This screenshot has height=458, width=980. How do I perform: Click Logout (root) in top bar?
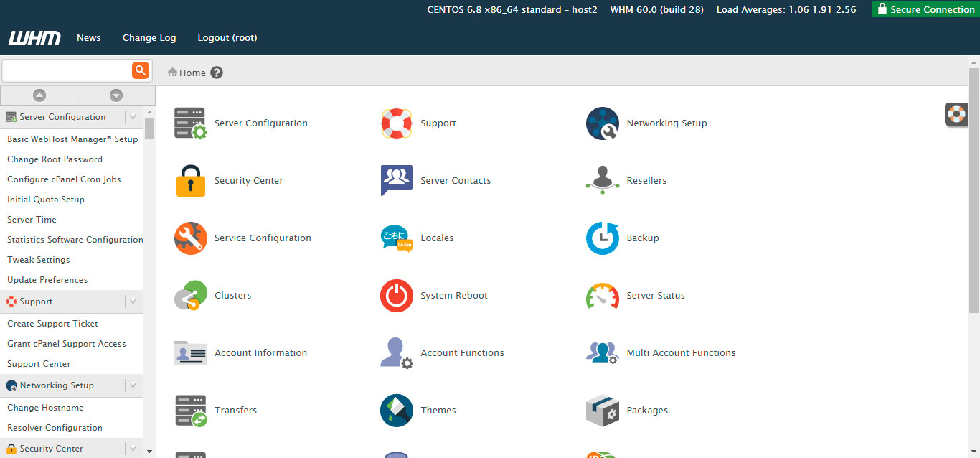pos(227,38)
